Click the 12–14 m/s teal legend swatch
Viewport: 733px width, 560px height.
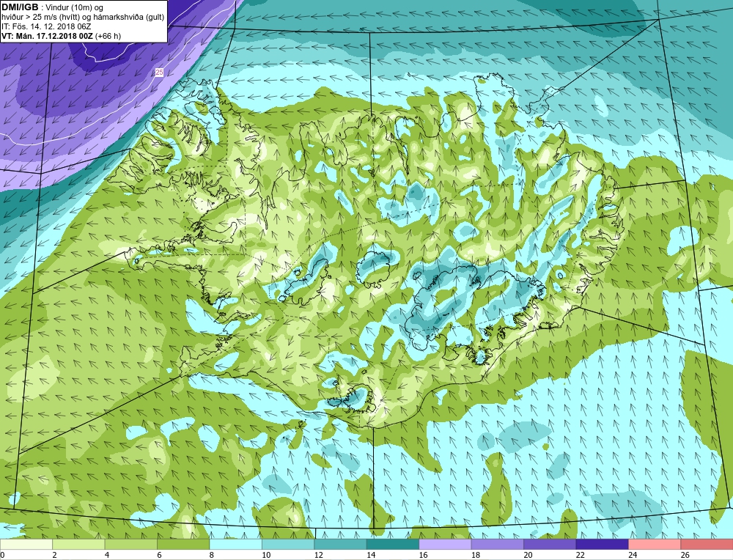[x=340, y=544]
